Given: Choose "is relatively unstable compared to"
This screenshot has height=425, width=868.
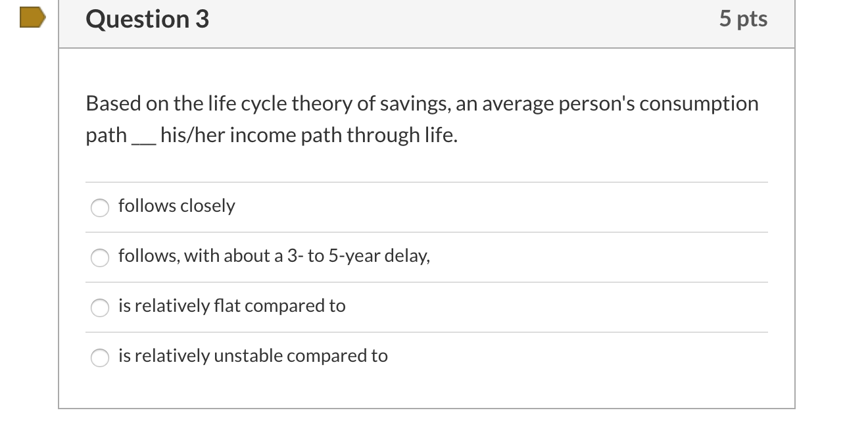Looking at the screenshot, I should (x=99, y=357).
